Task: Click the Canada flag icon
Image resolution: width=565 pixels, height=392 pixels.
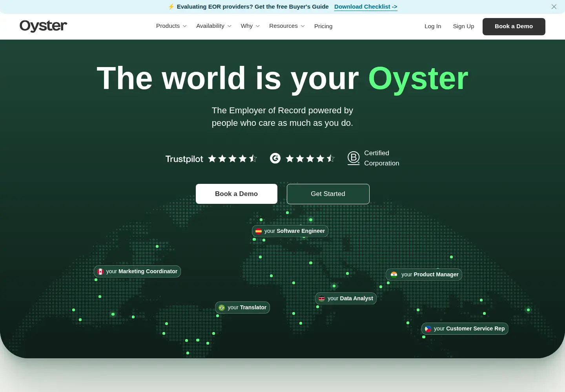Action: click(x=100, y=272)
